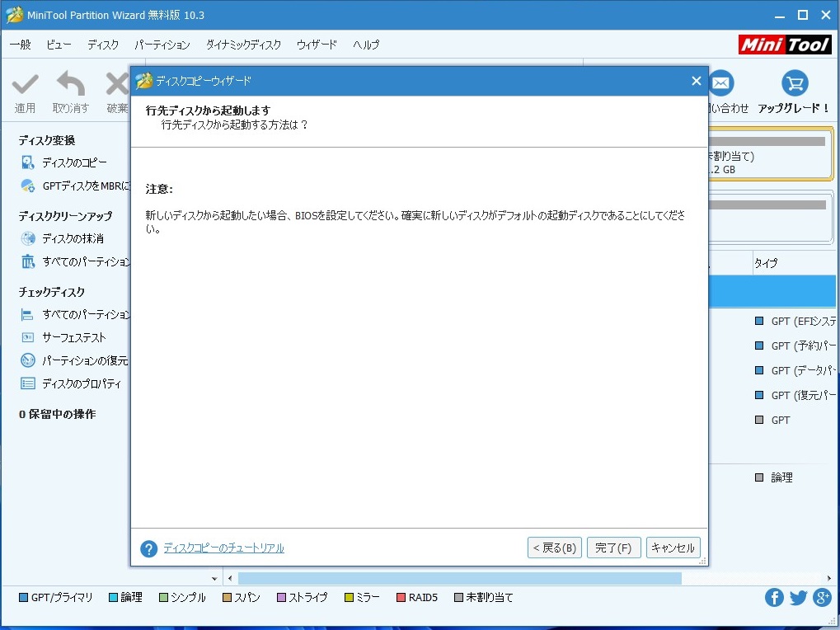Image resolution: width=840 pixels, height=630 pixels.
Task: Click the < 戻る(B) back button
Action: pos(554,548)
